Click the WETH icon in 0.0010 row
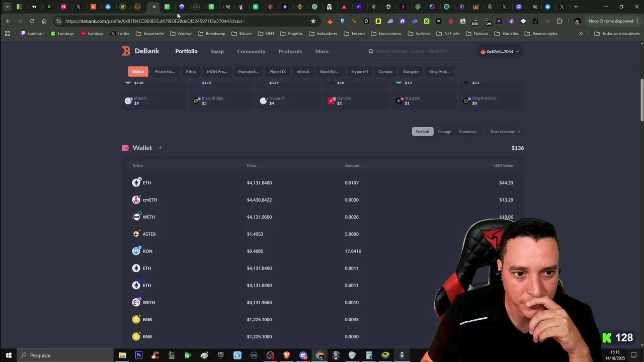The image size is (644, 362). click(136, 302)
